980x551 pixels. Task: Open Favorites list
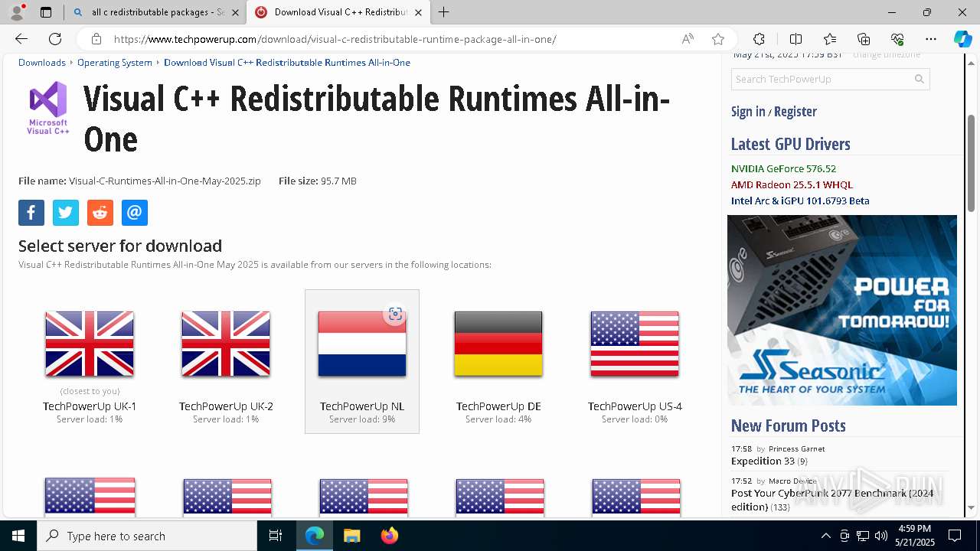[830, 39]
